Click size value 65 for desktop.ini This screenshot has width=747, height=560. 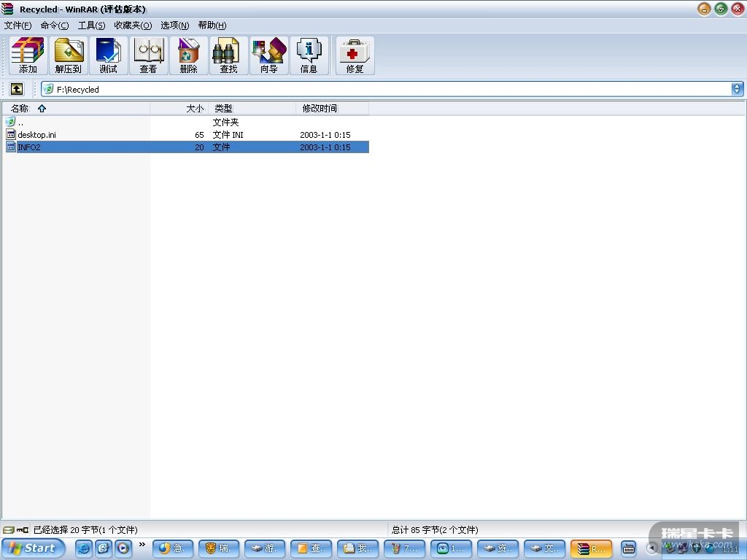pos(199,135)
